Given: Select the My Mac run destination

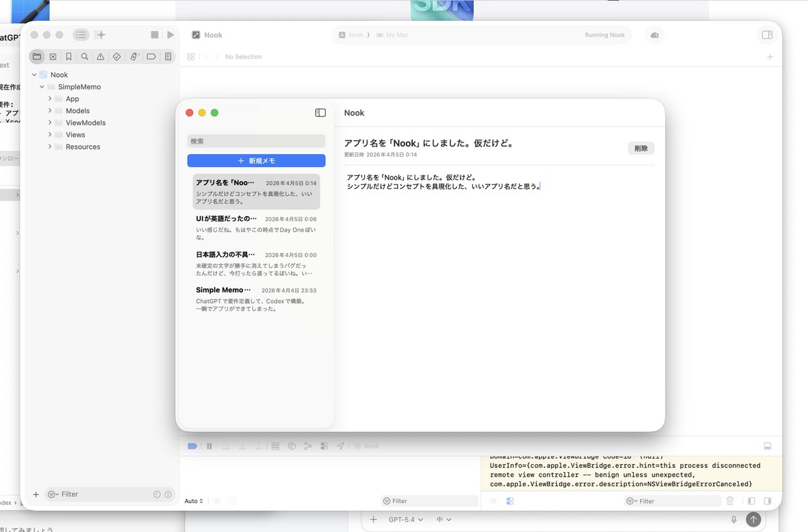Looking at the screenshot, I should [393, 35].
